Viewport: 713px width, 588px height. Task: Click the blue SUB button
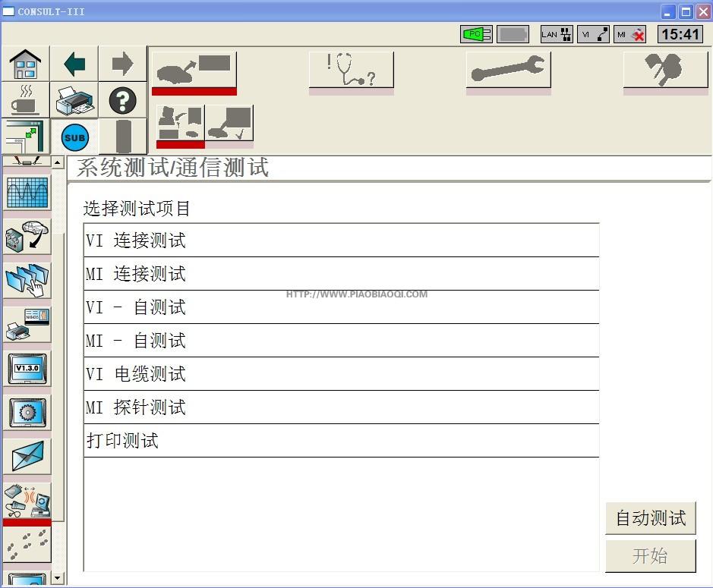point(74,137)
